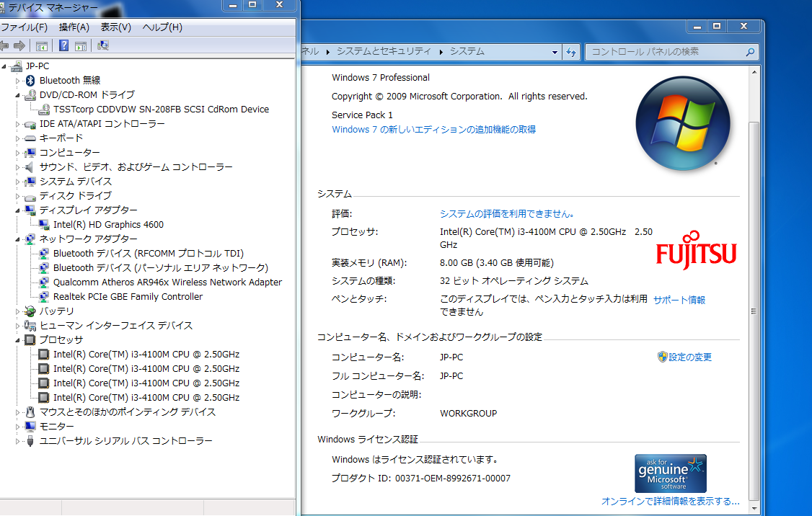Click the Back arrow in Device Manager toolbar
Viewport: 812px width, 516px height.
[4, 45]
